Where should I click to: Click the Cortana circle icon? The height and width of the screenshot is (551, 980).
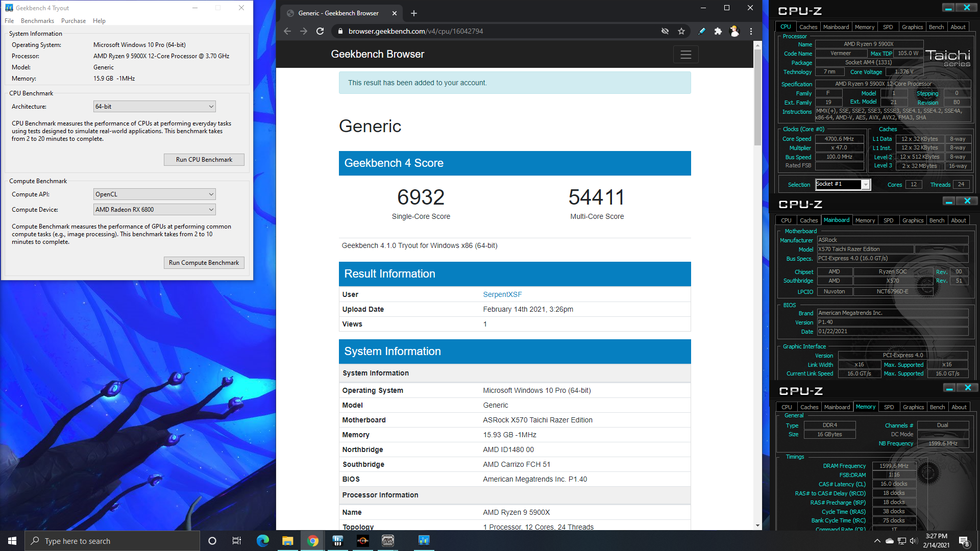tap(212, 541)
